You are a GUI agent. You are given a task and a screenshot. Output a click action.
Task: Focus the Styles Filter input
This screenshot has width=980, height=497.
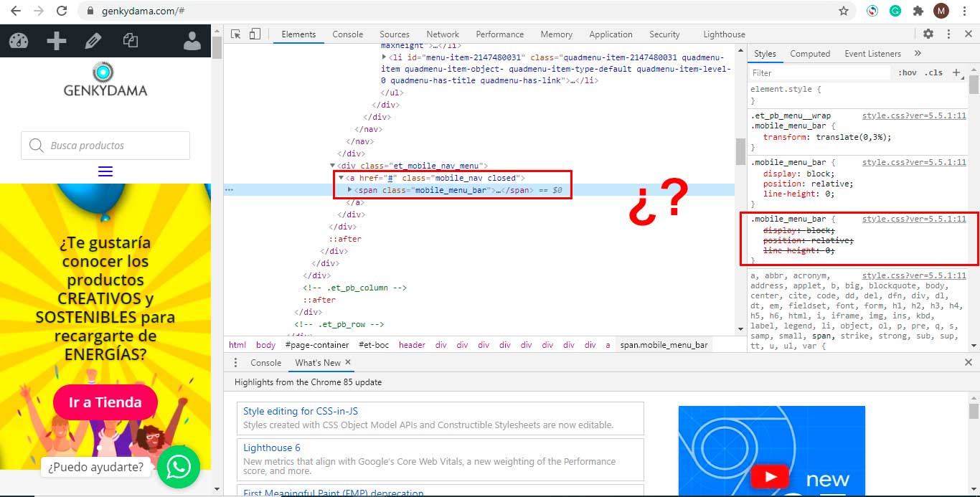[820, 72]
